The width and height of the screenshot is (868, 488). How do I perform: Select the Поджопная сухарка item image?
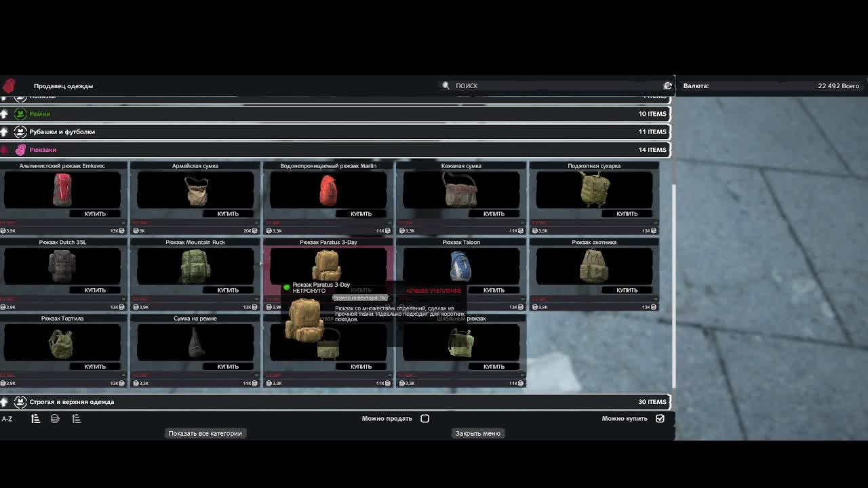tap(594, 189)
